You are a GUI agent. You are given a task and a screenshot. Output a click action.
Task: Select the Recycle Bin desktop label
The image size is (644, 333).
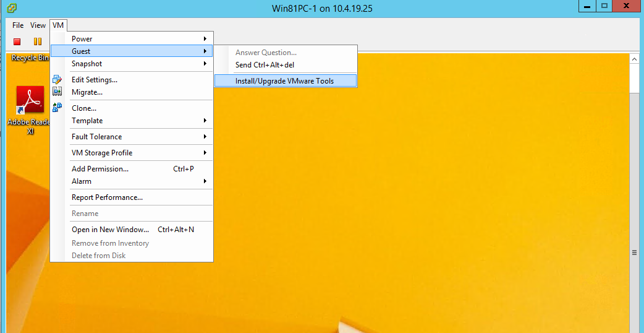[x=30, y=58]
